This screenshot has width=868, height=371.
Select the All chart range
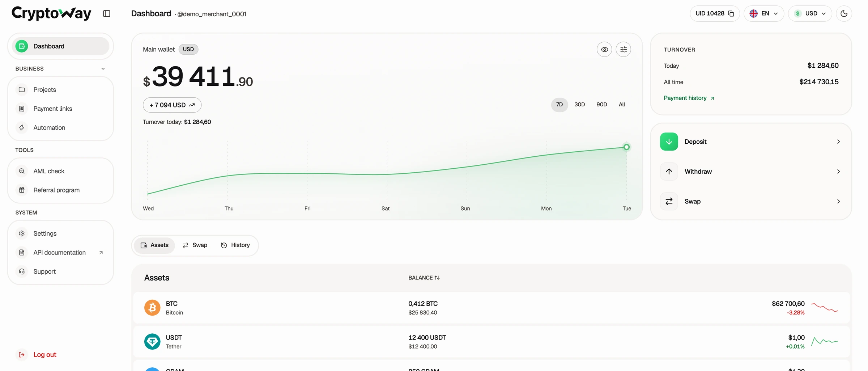622,105
